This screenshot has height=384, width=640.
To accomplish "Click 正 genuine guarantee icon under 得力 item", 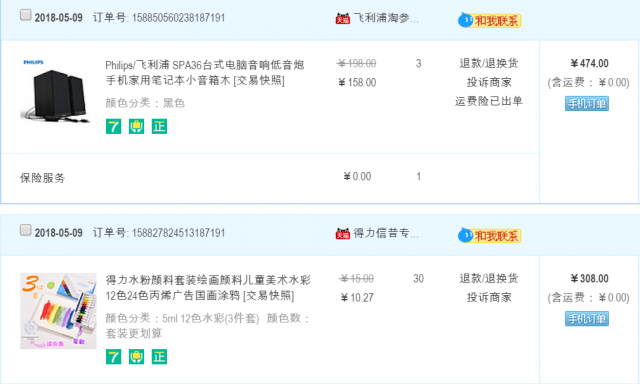I will point(159,357).
